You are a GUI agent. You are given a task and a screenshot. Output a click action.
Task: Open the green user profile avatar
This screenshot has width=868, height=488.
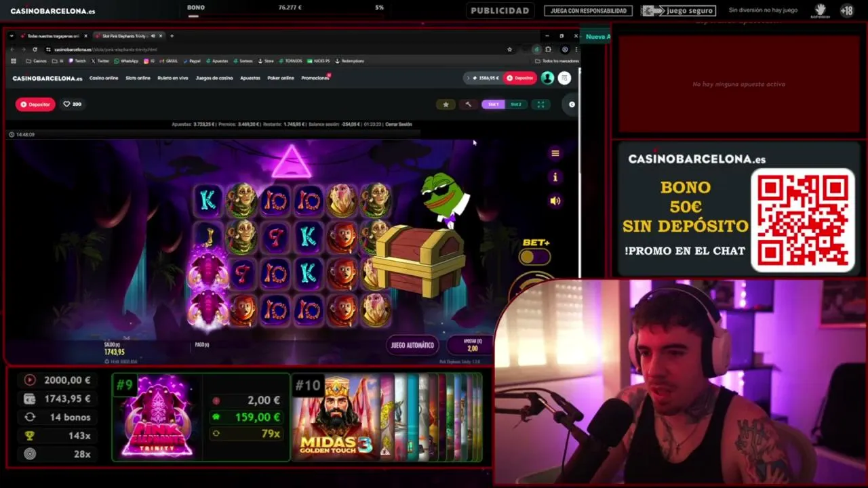547,78
